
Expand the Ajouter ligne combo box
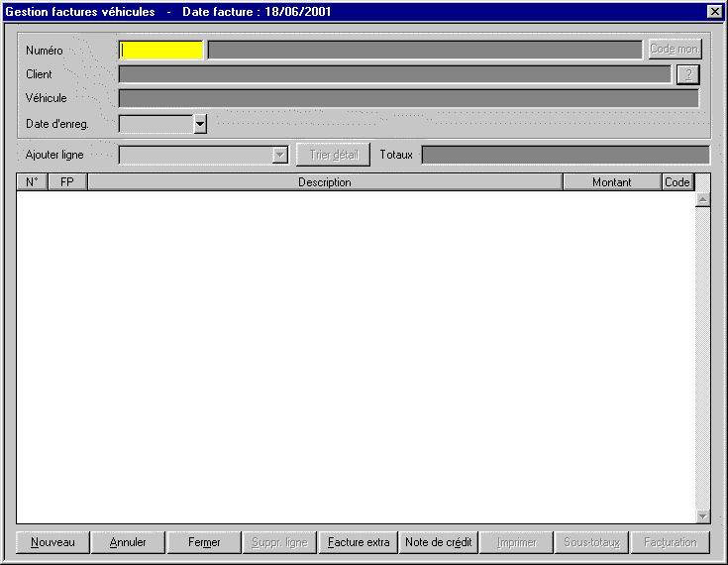[x=280, y=156]
